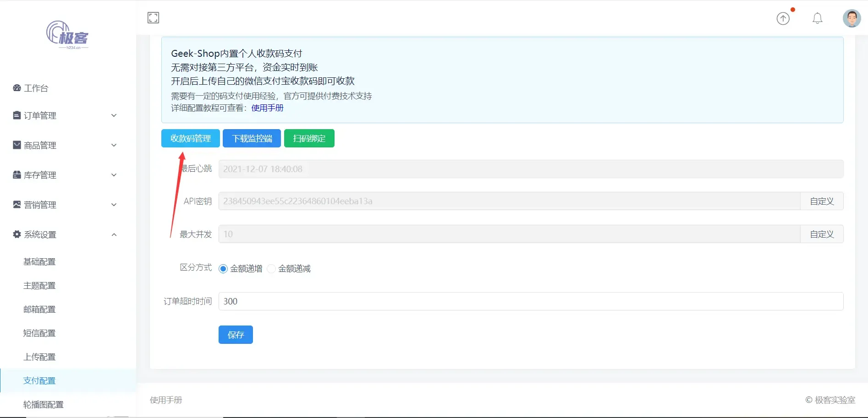Click green 扫码绑定 button

tap(309, 138)
